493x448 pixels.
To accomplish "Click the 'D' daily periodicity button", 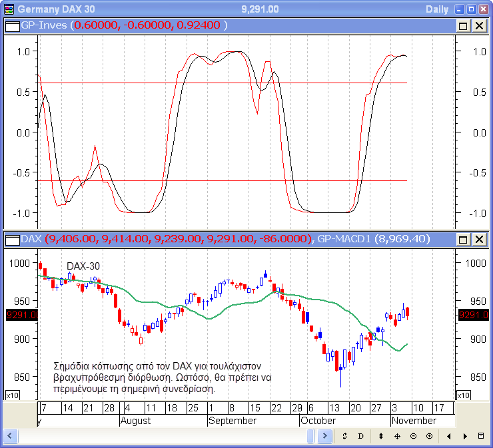I will pos(360,436).
